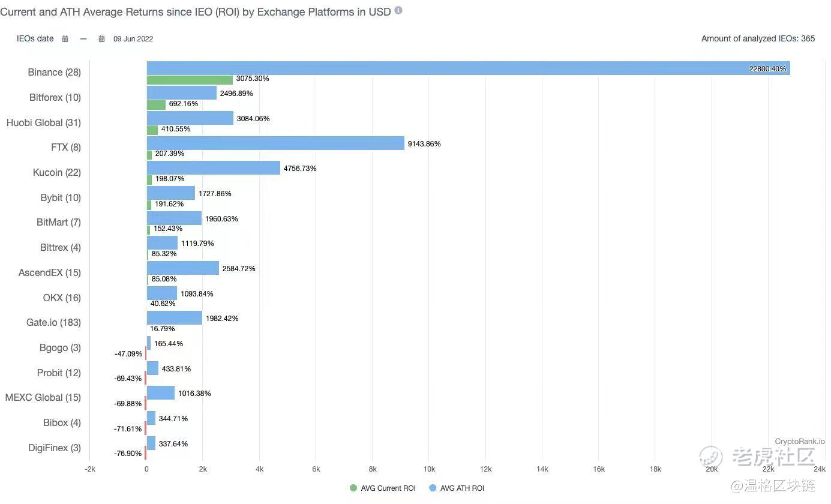
Task: Click Huobi Global's green current ROI bar
Action: [152, 130]
